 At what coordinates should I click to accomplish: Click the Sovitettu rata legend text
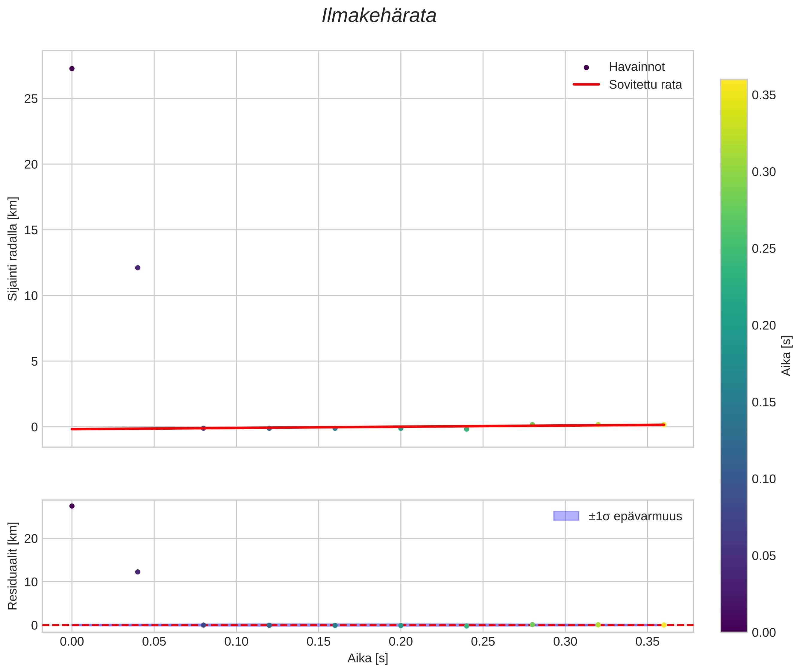click(x=645, y=85)
